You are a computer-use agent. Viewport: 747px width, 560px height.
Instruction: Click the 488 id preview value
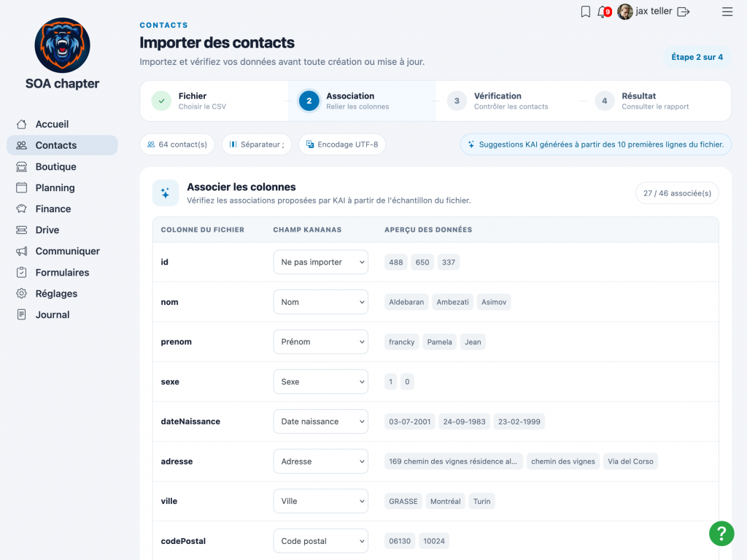point(396,262)
